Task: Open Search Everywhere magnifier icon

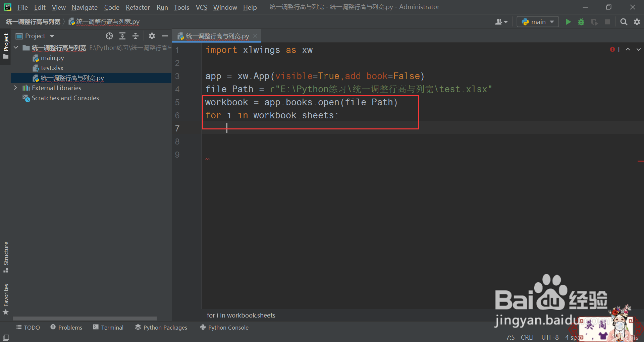Action: pos(624,21)
